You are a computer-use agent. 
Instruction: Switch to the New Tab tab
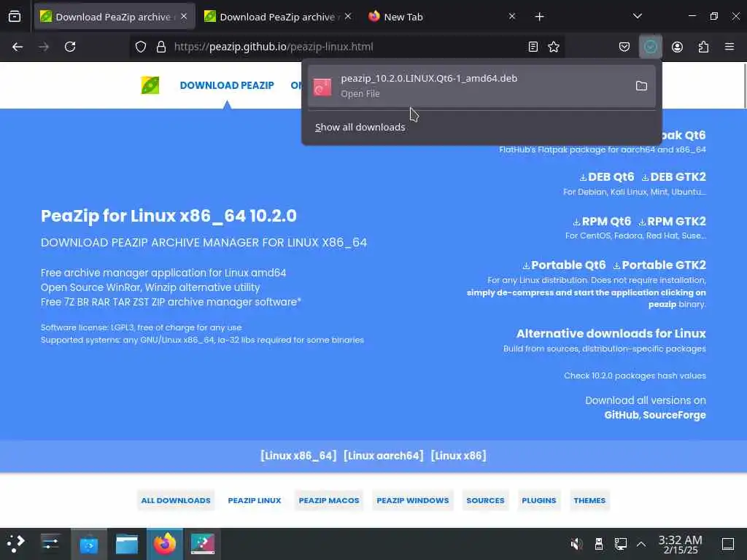point(443,17)
